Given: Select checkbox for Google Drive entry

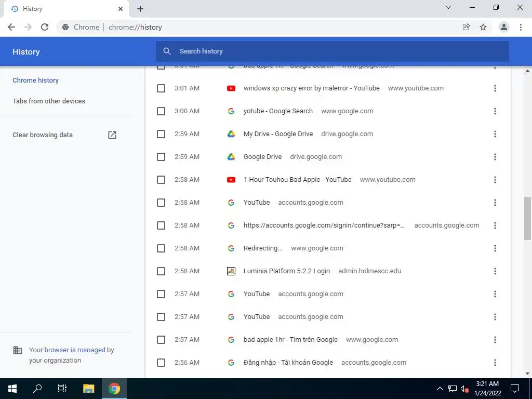Looking at the screenshot, I should click(x=161, y=157).
